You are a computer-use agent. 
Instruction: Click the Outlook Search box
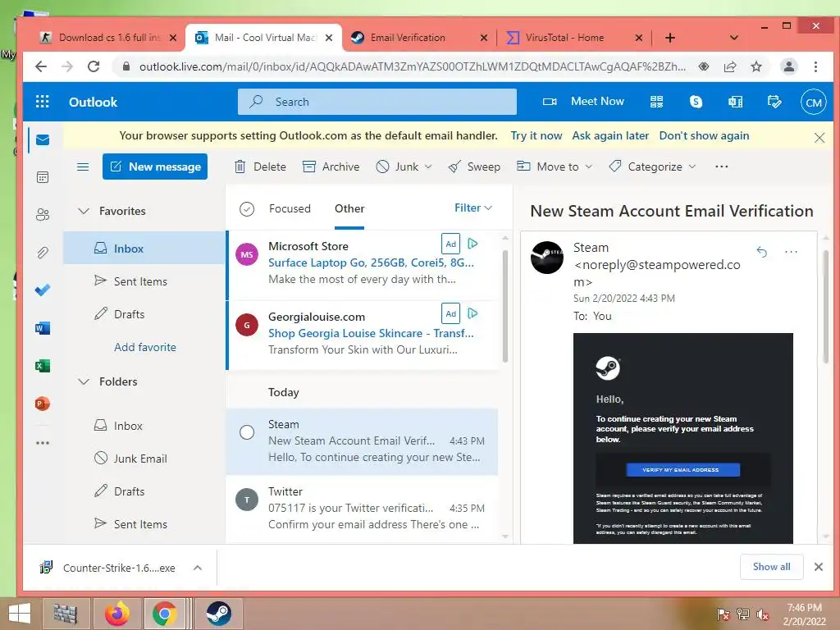pyautogui.click(x=377, y=102)
